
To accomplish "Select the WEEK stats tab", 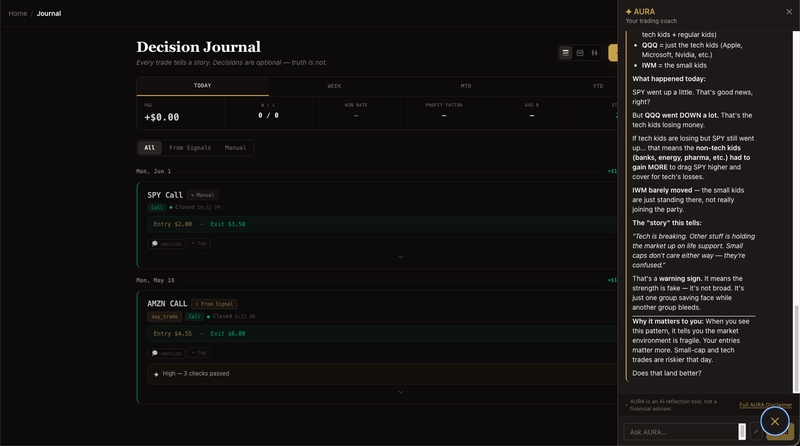I will coord(334,86).
